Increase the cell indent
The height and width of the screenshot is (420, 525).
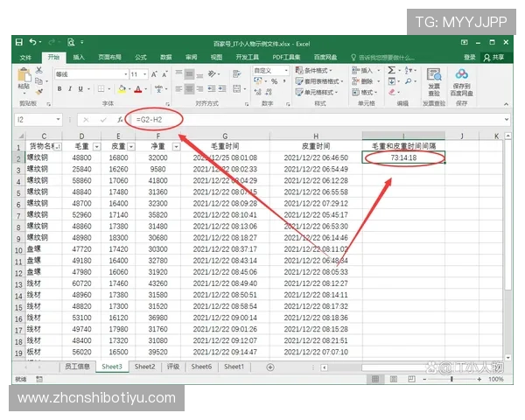coord(222,88)
